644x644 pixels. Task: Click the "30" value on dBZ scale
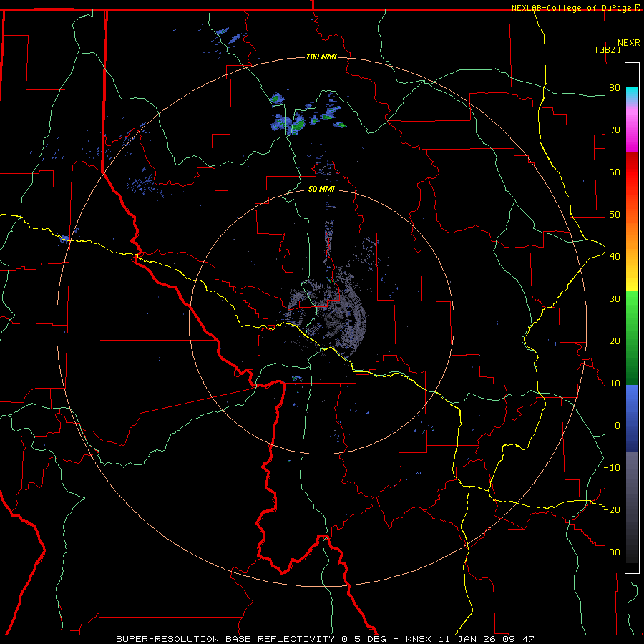pos(615,299)
